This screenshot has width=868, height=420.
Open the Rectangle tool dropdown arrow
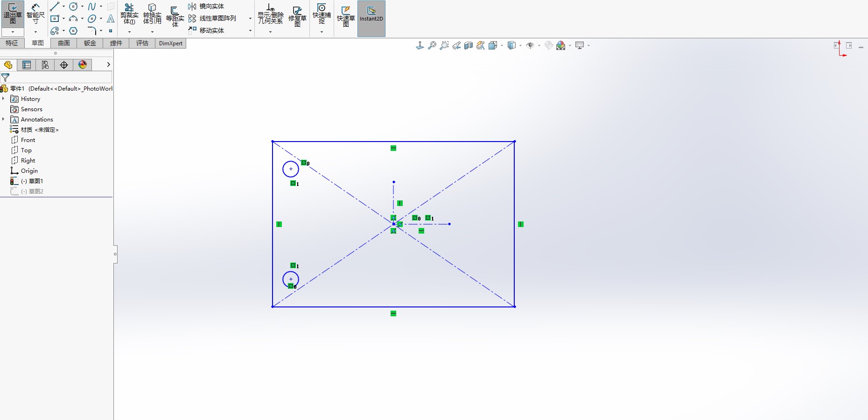point(63,19)
